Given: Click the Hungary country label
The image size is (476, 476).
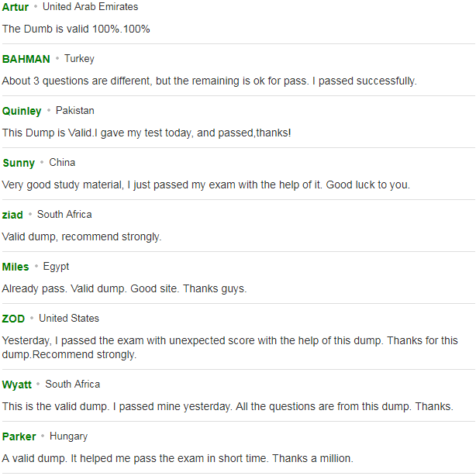Looking at the screenshot, I should tap(68, 436).
